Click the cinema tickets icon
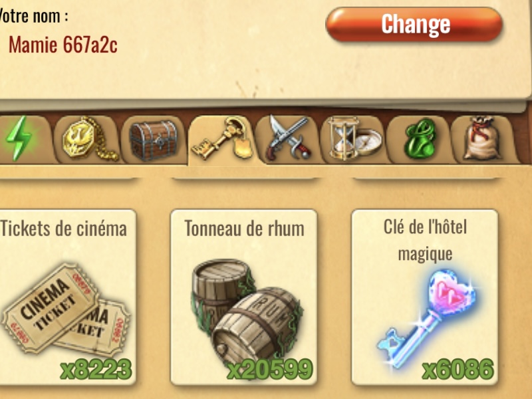 [66, 309]
